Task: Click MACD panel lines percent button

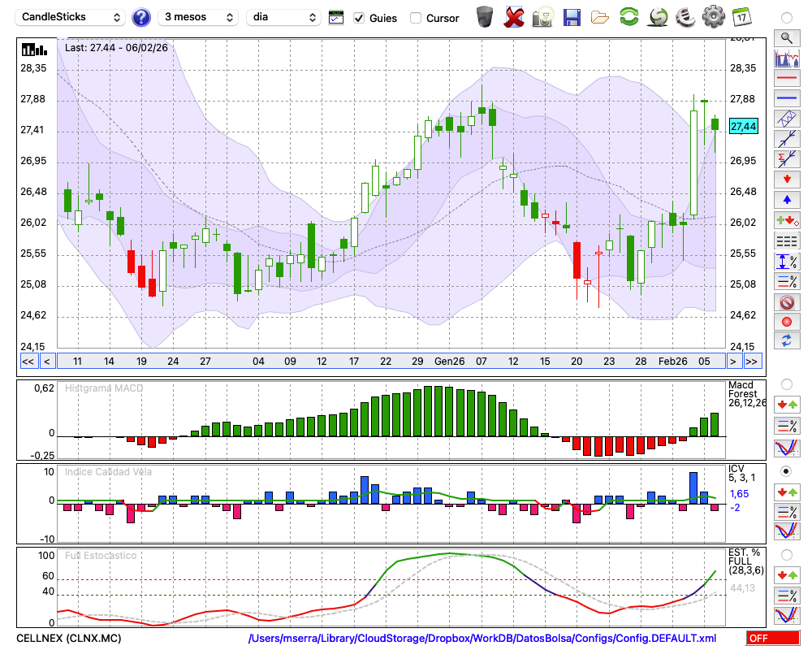Action: click(787, 426)
